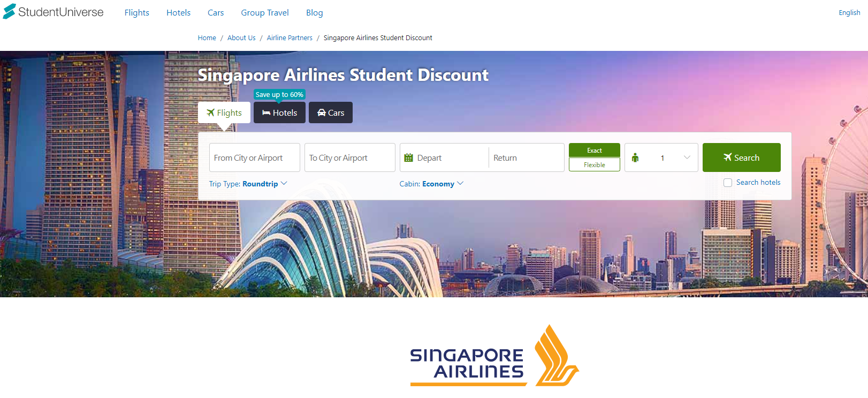The image size is (868, 398).
Task: Switch to Flexible dates option
Action: tap(595, 164)
